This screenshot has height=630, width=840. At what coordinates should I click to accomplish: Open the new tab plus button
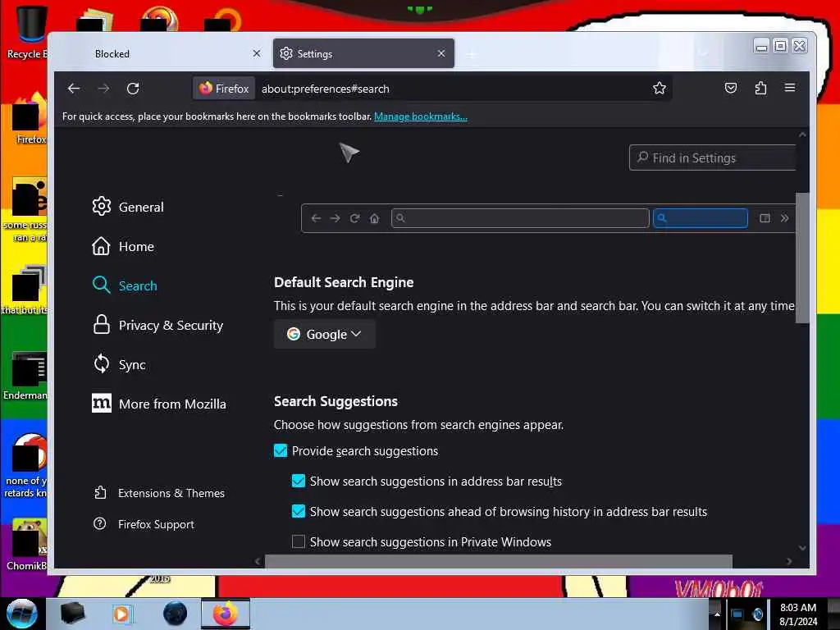click(472, 54)
